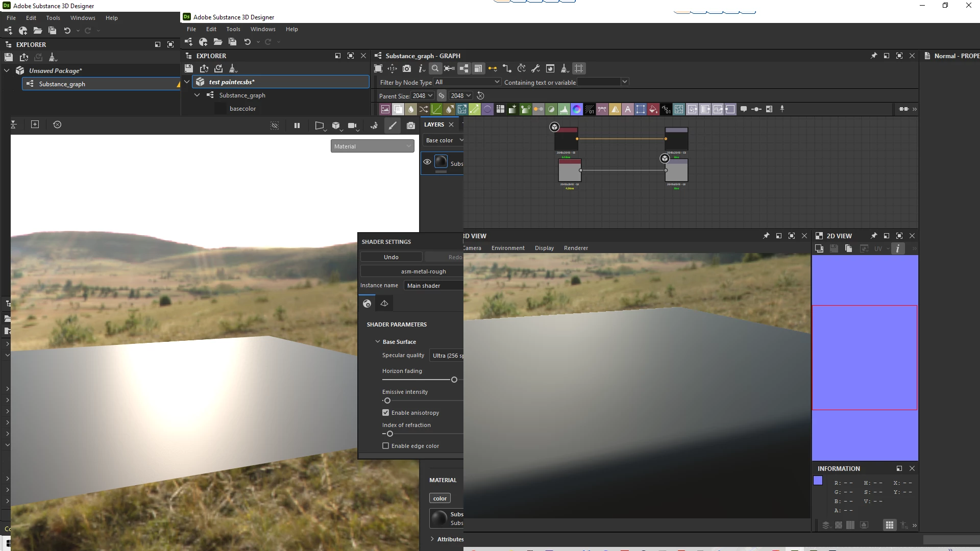The height and width of the screenshot is (551, 980).
Task: Click the viewport camera screenshot icon
Action: coord(411,126)
